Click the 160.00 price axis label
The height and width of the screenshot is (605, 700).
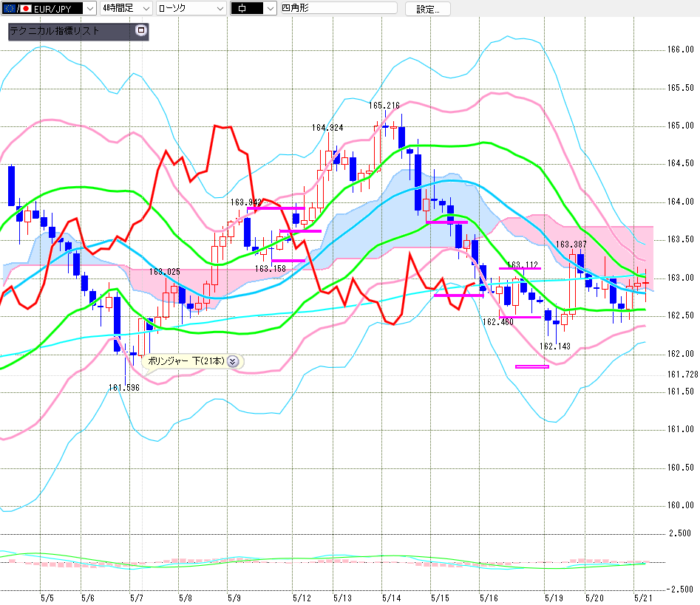pos(680,505)
